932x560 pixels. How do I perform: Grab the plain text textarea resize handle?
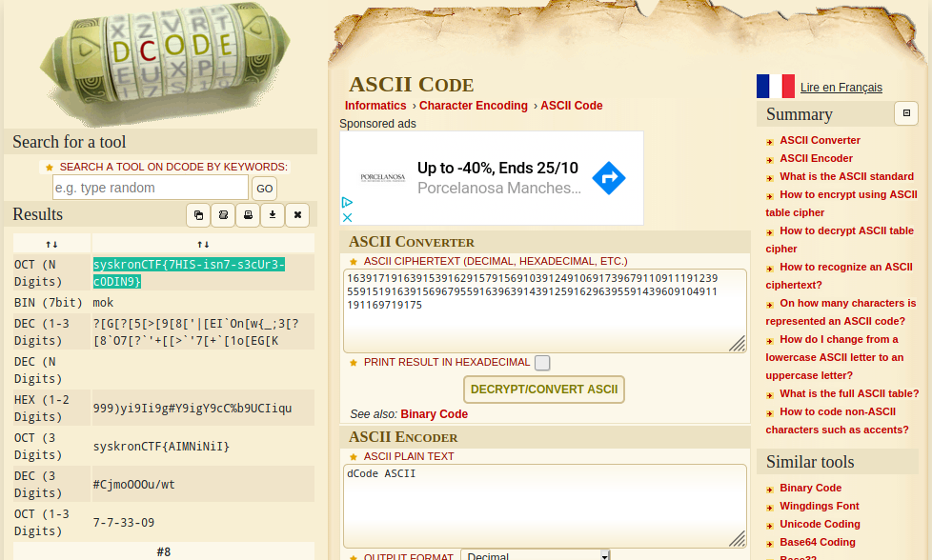pos(738,539)
